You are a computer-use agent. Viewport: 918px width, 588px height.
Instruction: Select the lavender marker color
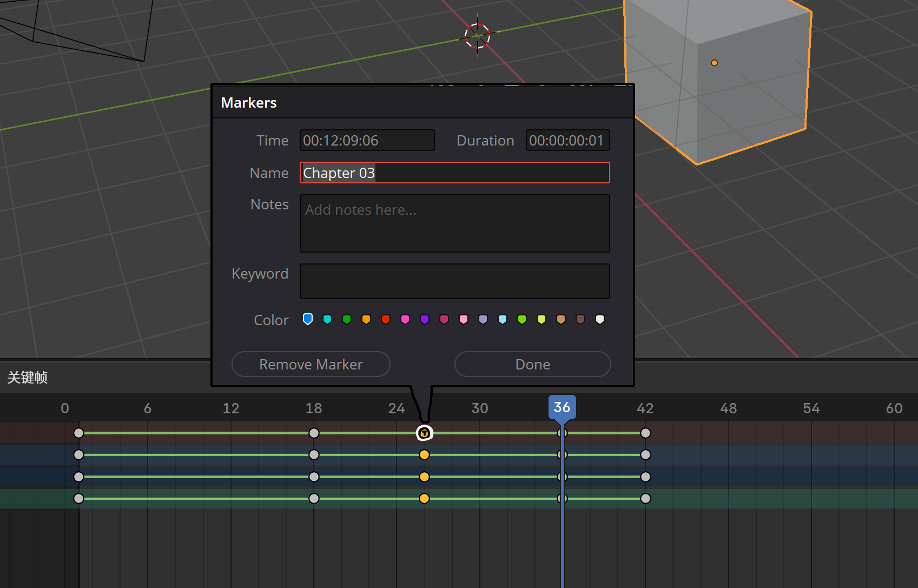pyautogui.click(x=483, y=319)
